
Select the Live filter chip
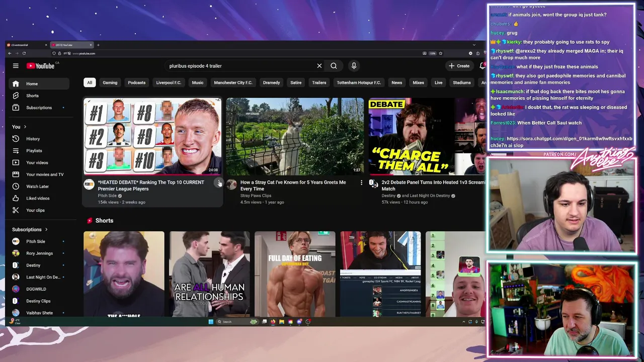[439, 82]
